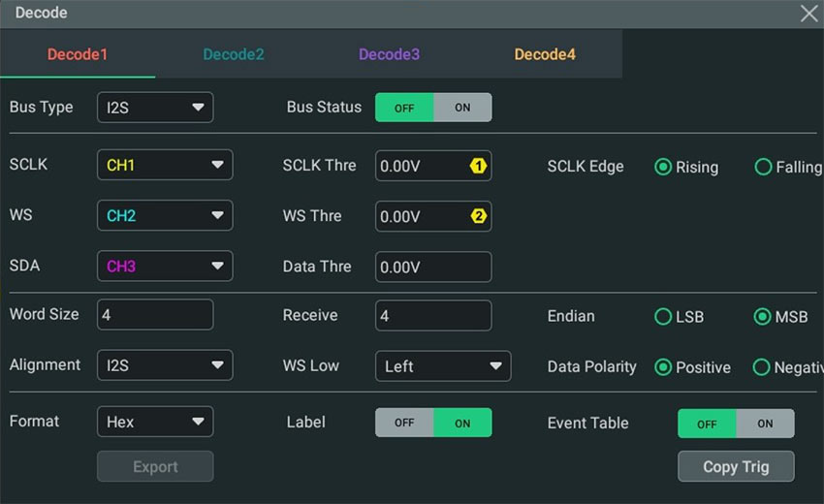Turn the Label toggle OFF

tap(404, 423)
